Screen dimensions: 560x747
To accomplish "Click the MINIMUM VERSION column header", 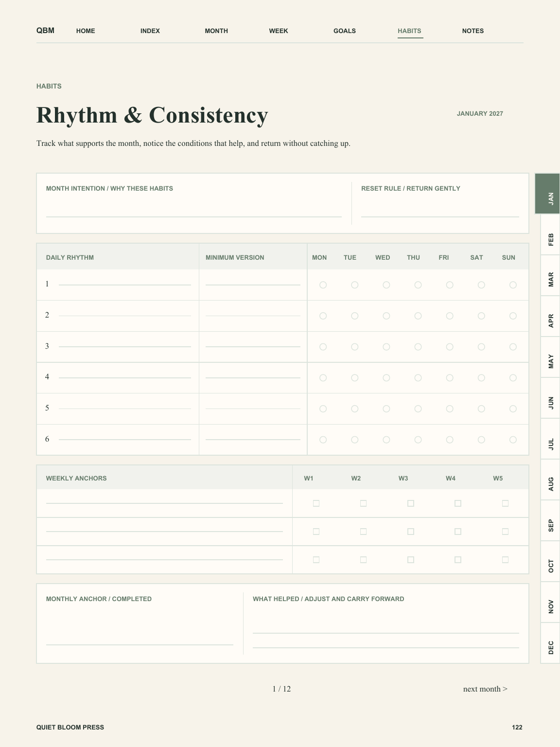I will tap(235, 257).
